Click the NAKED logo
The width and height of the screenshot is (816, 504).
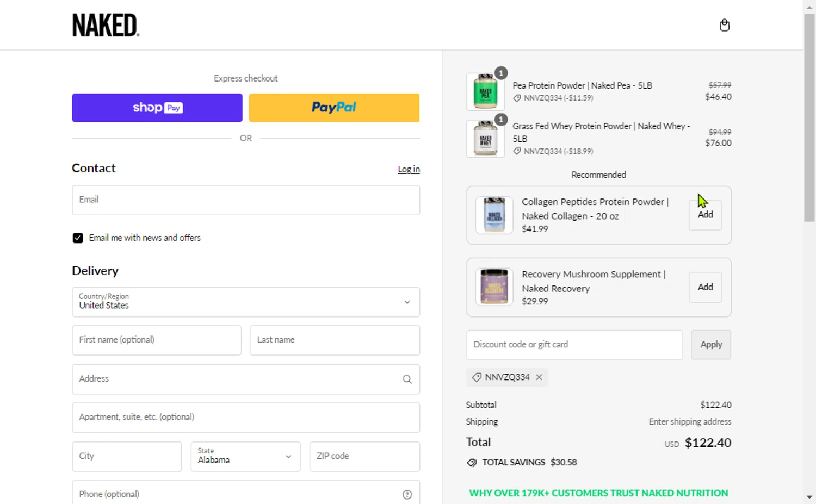106,25
